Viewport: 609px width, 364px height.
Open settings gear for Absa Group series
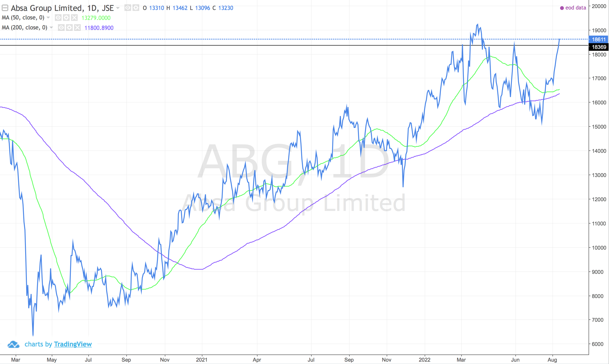136,8
